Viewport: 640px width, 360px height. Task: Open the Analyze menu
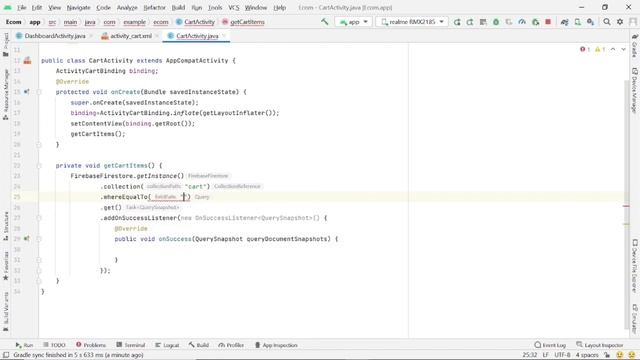[x=127, y=7]
